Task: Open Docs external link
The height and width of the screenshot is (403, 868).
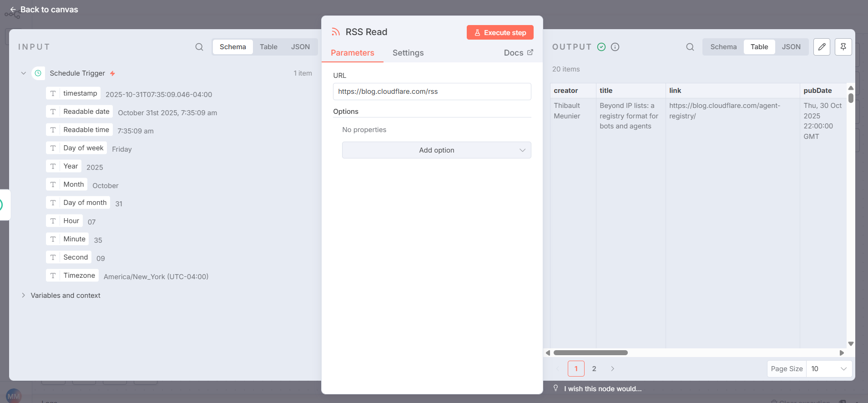Action: click(518, 53)
